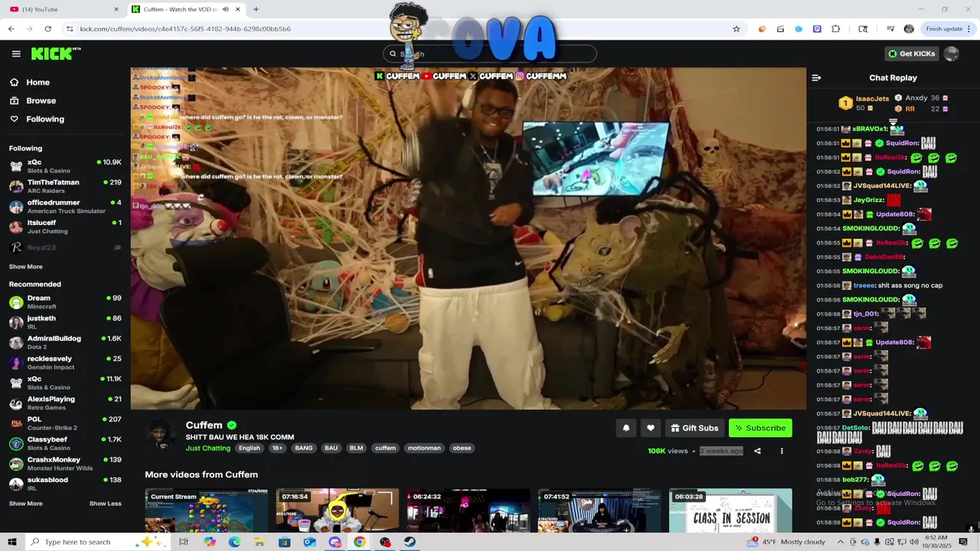Open Microsoft Store from the taskbar
The image size is (980, 551).
point(285,542)
